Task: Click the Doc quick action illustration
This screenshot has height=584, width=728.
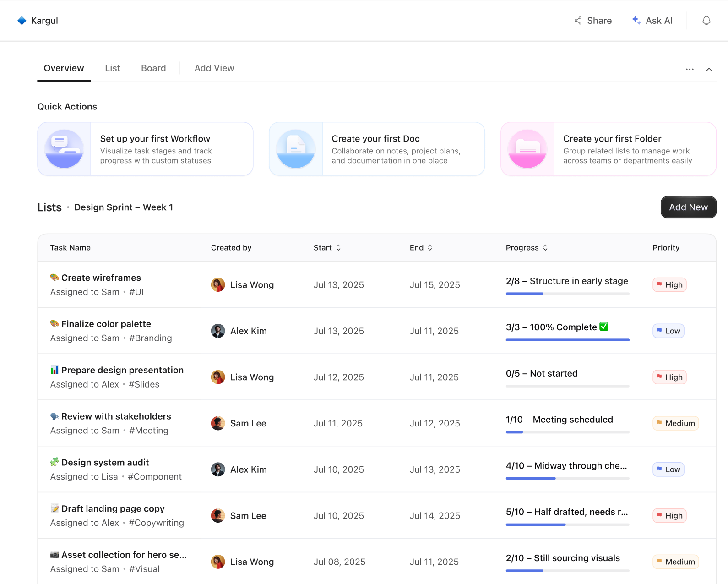Action: pos(296,149)
